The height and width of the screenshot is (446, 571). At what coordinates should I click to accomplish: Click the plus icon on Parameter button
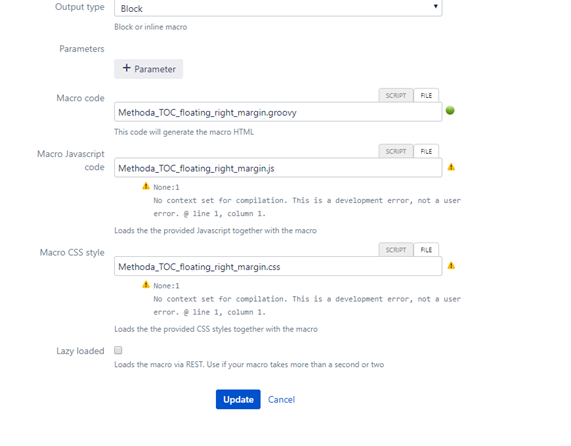(126, 68)
